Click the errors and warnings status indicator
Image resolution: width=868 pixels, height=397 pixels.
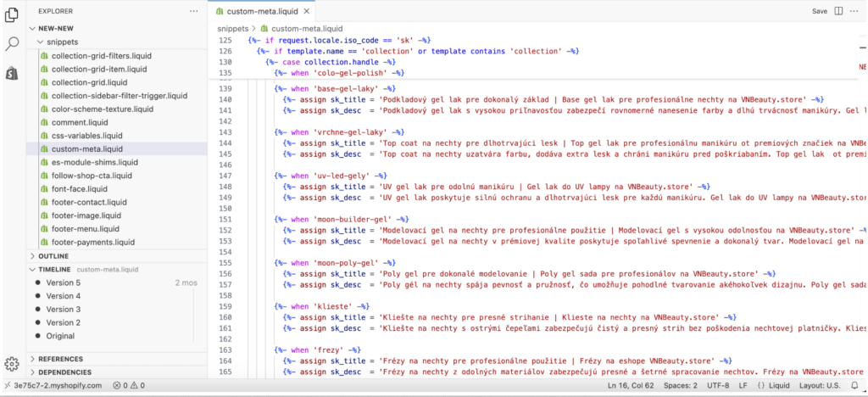(128, 385)
